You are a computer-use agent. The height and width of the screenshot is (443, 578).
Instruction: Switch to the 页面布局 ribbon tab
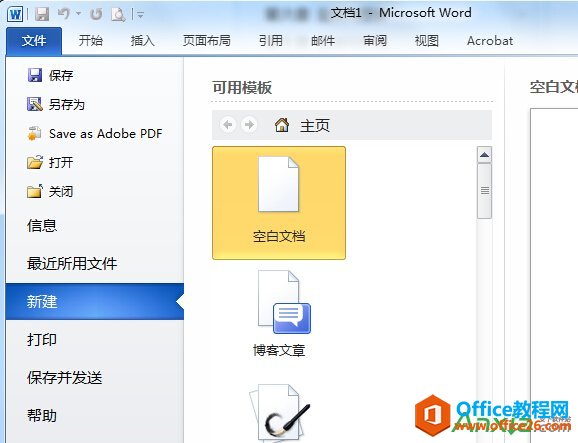(x=207, y=41)
